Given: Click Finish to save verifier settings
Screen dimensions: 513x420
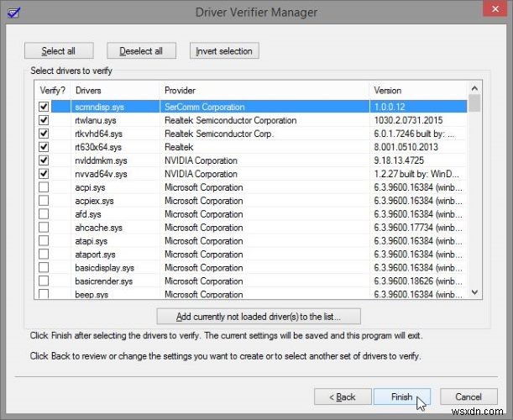Looking at the screenshot, I should click(402, 396).
